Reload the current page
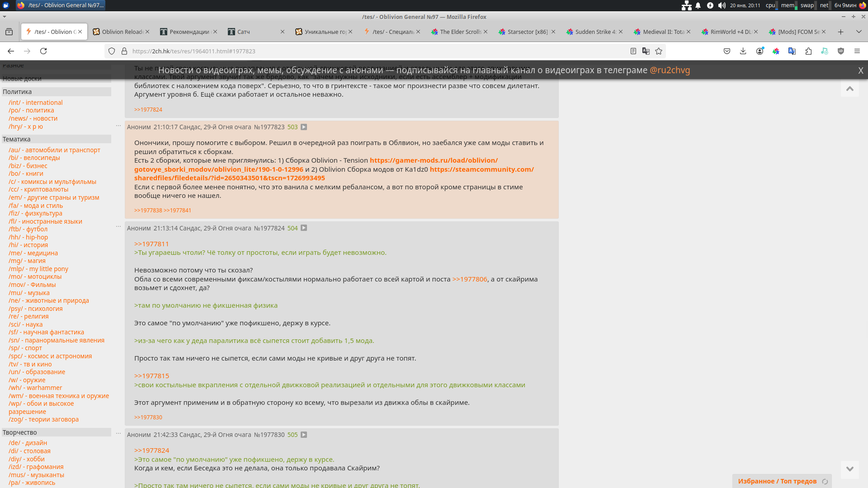The height and width of the screenshot is (488, 868). (x=43, y=51)
